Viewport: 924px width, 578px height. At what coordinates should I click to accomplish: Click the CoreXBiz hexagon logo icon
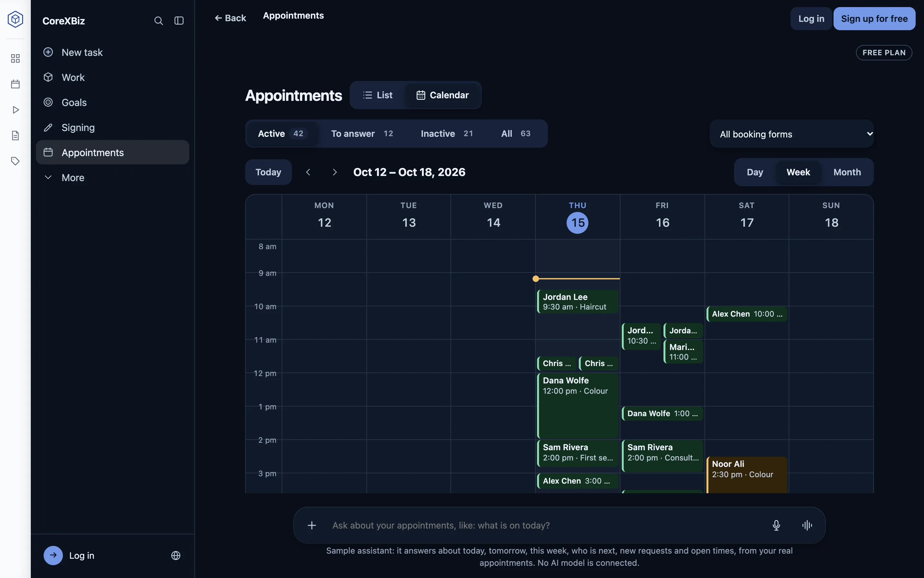15,19
